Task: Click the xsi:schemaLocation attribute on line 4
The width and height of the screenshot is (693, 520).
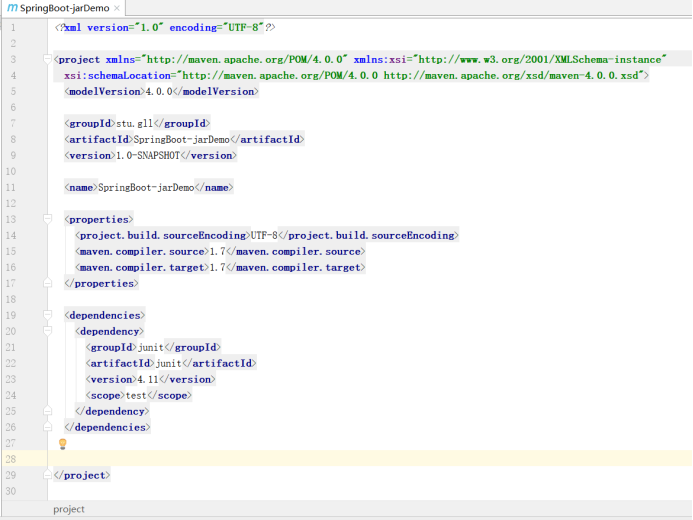Action: click(356, 76)
